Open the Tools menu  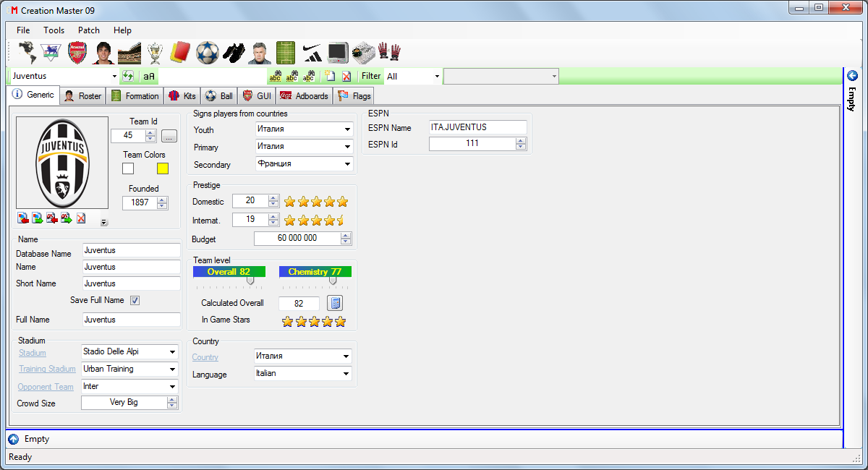[x=54, y=30]
